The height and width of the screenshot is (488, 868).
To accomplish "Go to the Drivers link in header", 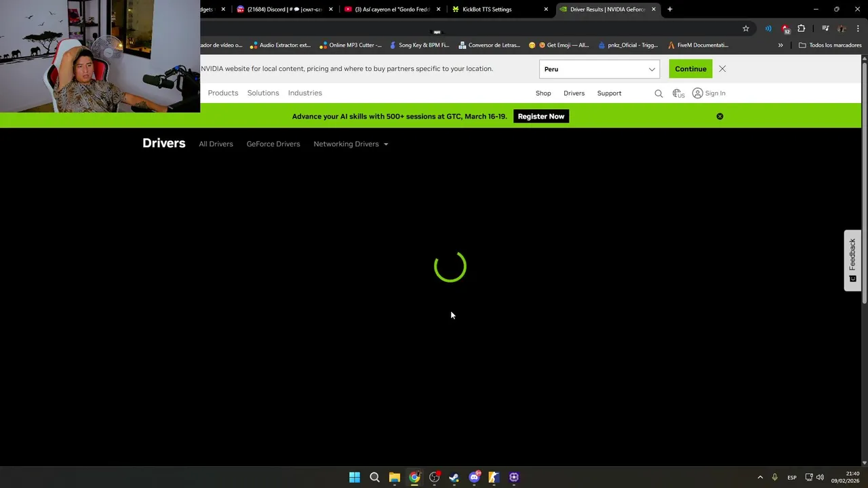I will pyautogui.click(x=574, y=94).
